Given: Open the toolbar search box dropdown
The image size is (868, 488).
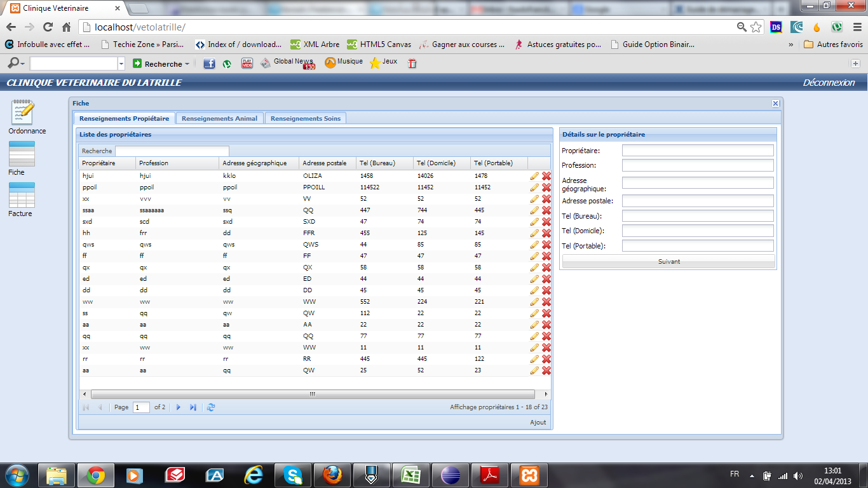Looking at the screenshot, I should 121,64.
